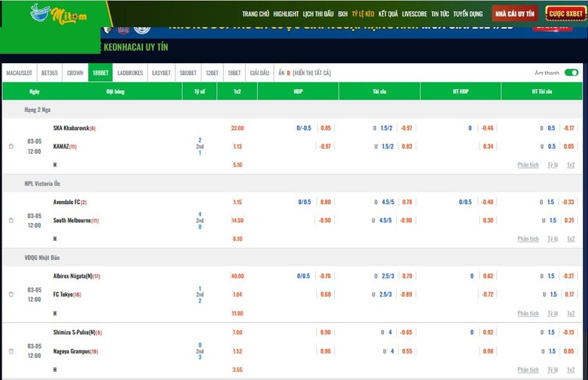Click the Tỷ số column header

click(x=199, y=91)
